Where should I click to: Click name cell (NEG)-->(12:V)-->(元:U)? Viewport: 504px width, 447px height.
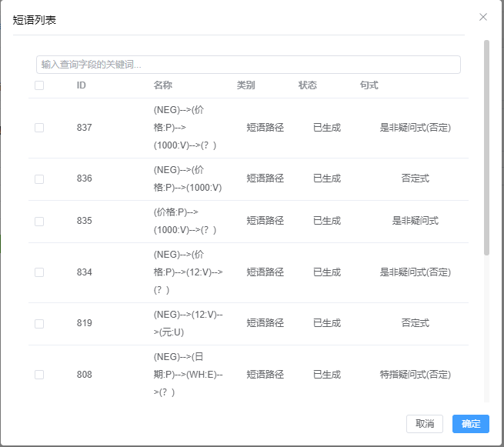188,323
